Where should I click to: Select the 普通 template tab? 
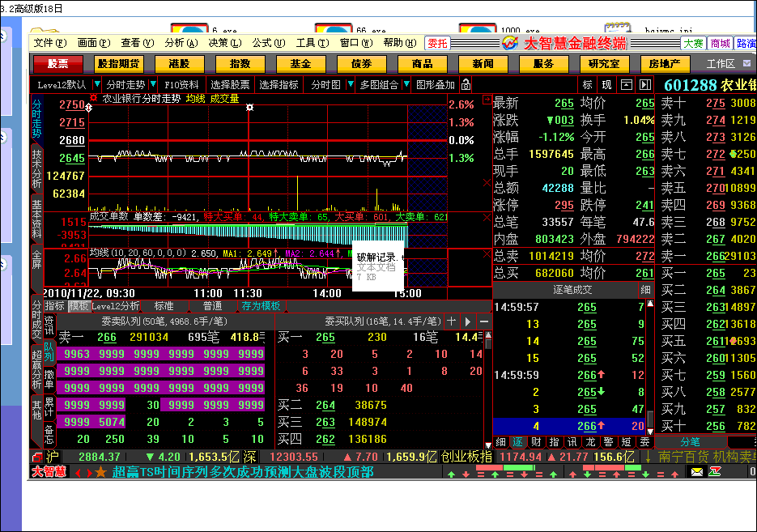pos(212,306)
